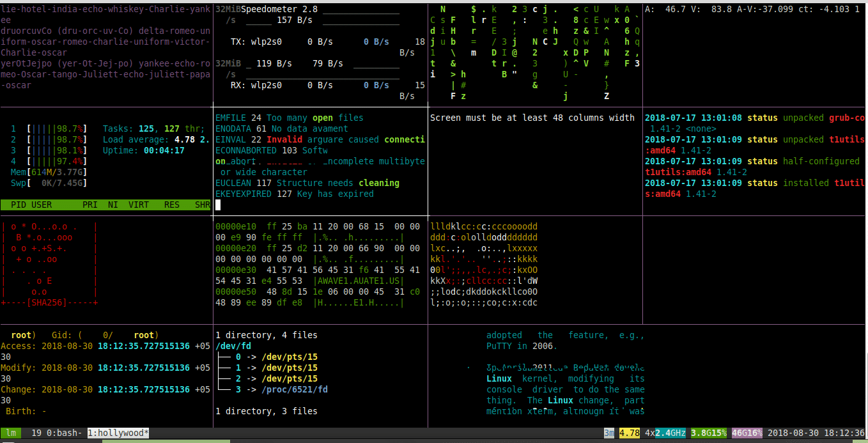Image resolution: width=868 pixels, height=443 pixels.
Task: Click the 4.78 load indicator in status bar
Action: 630,433
